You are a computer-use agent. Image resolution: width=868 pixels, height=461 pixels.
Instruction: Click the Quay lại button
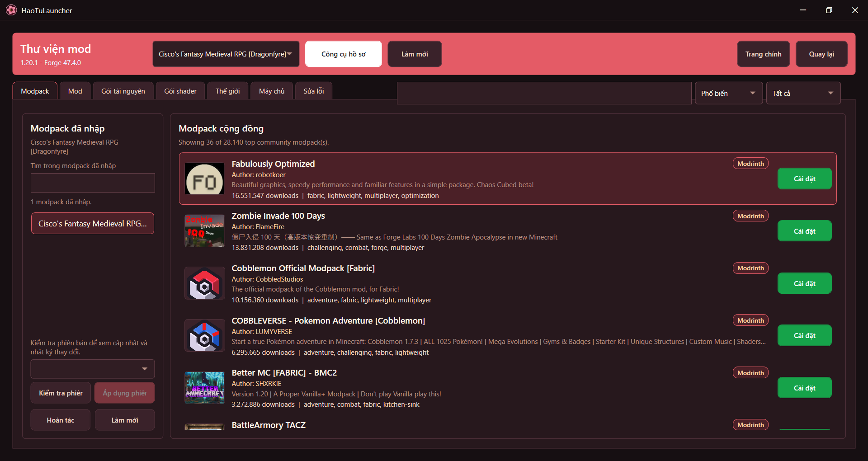click(x=821, y=54)
